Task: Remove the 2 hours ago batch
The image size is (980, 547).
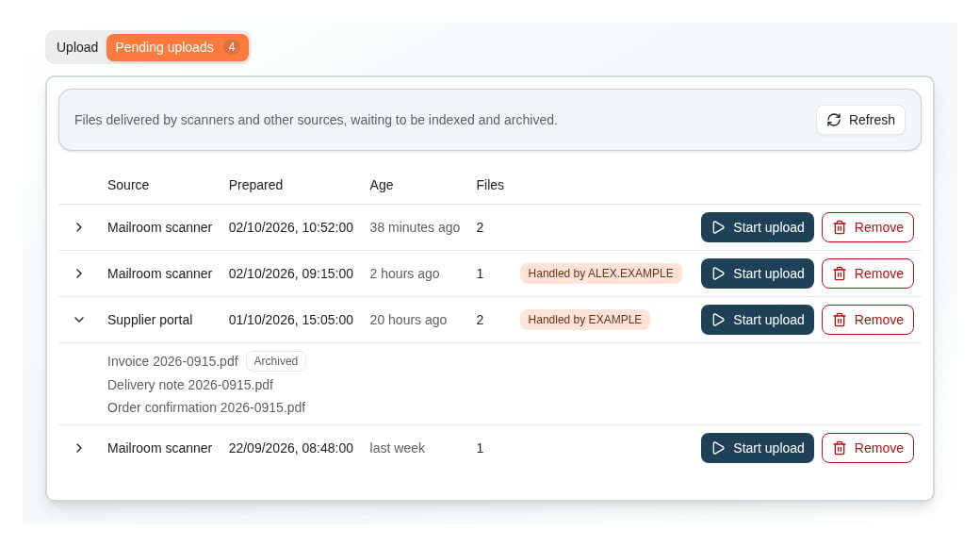Action: tap(868, 273)
